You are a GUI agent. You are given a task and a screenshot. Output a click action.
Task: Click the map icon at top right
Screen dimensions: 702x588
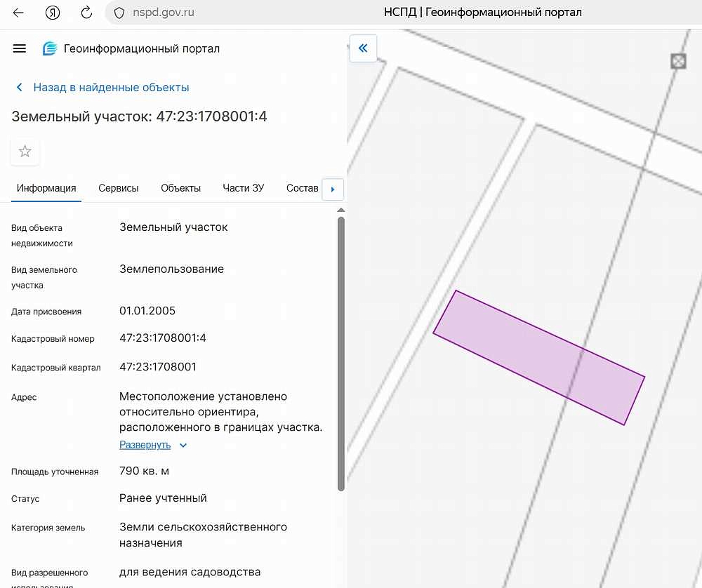click(678, 61)
